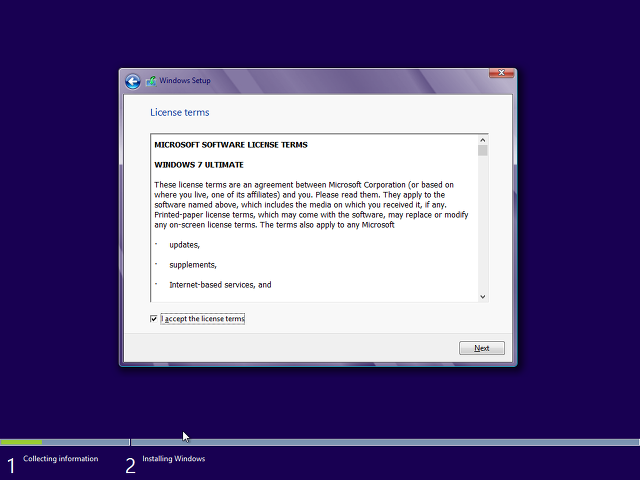The image size is (640, 480).
Task: Click the MICROSOFT SOFTWARE LICENSE TERMS heading
Action: pos(231,145)
